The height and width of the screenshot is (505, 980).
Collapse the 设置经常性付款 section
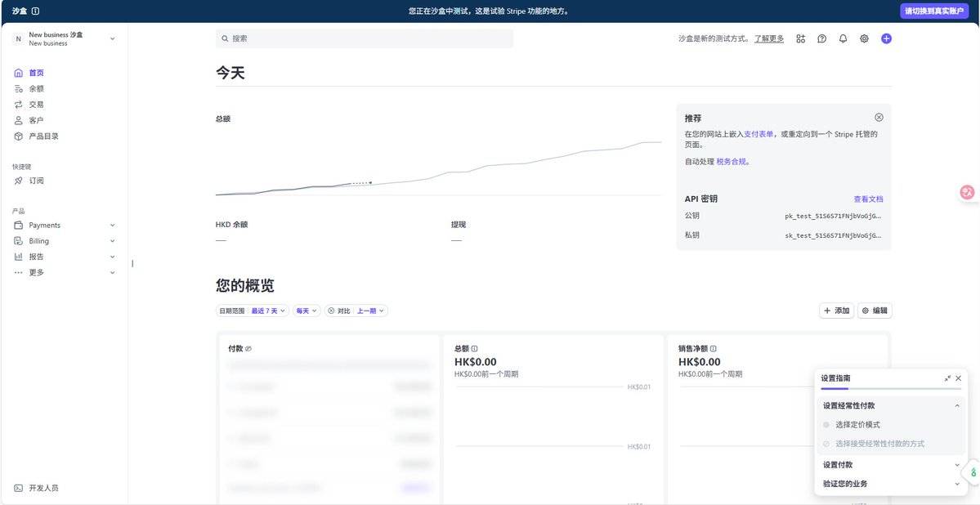tap(957, 405)
